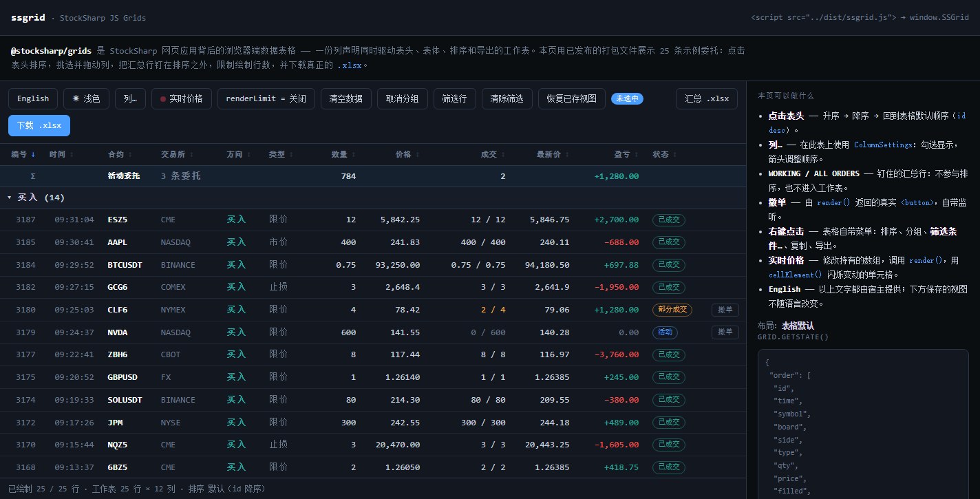Image resolution: width=980 pixels, height=499 pixels.
Task: Click the 2 / 4 filled cell for CLF6
Action: tap(493, 310)
